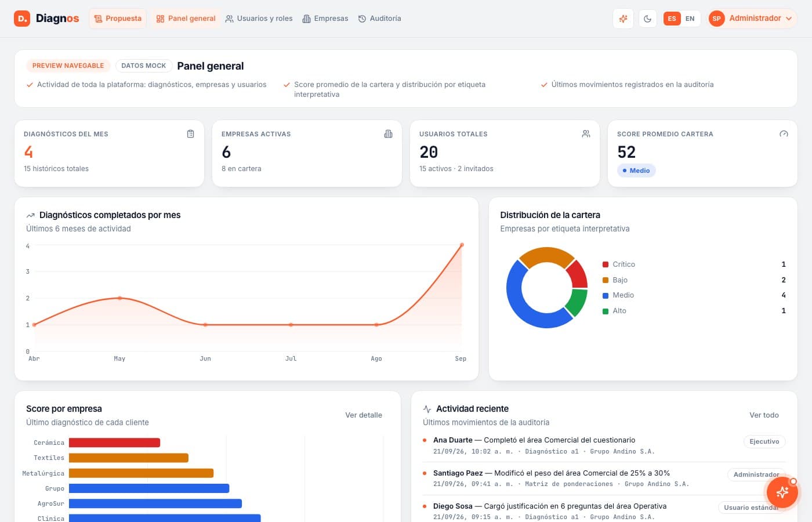Click the sparkle assistant icon in header
The image size is (812, 522).
(x=623, y=19)
